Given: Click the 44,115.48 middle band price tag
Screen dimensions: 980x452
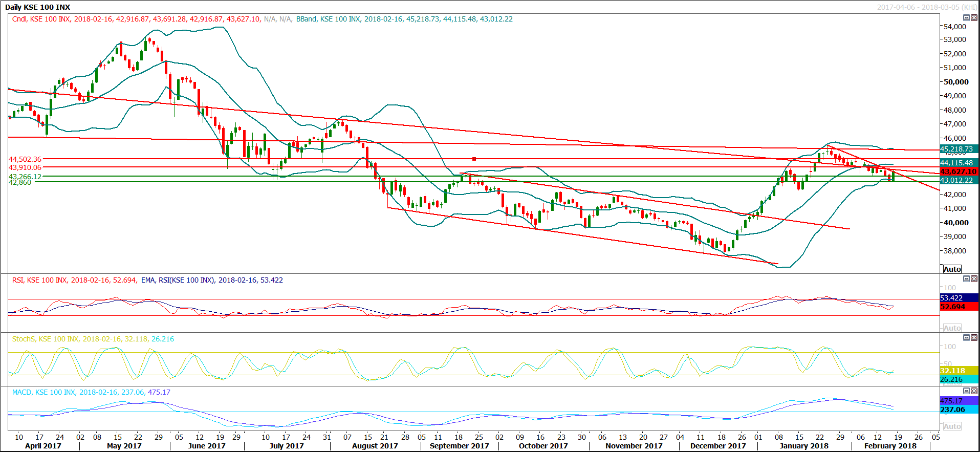Looking at the screenshot, I should pos(959,163).
